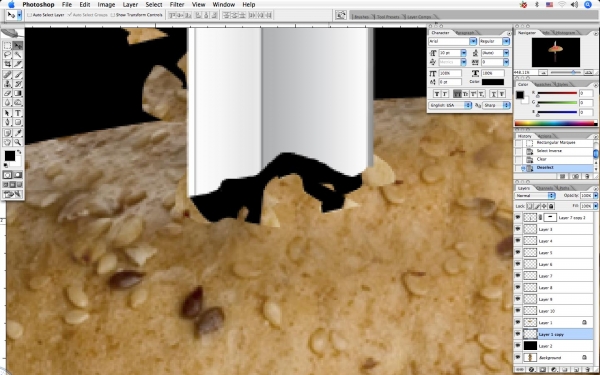The width and height of the screenshot is (600, 375).
Task: Select the Crop tool
Action: click(8, 64)
